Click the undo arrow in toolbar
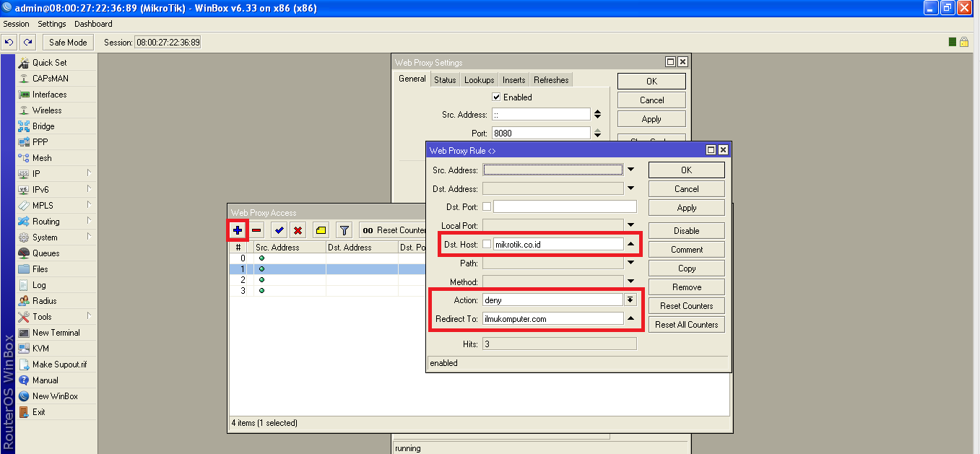The image size is (980, 454). (9, 43)
